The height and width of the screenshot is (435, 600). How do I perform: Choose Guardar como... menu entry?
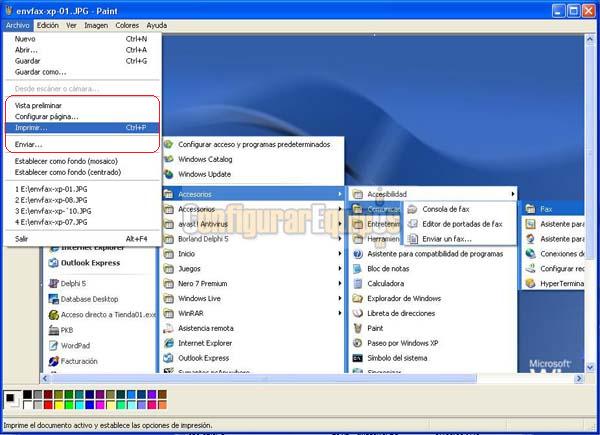(x=82, y=72)
